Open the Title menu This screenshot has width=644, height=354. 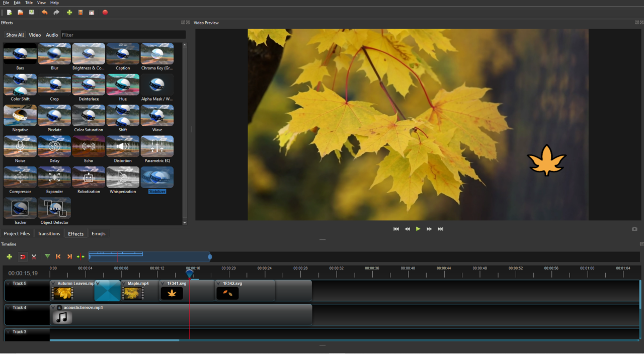29,3
